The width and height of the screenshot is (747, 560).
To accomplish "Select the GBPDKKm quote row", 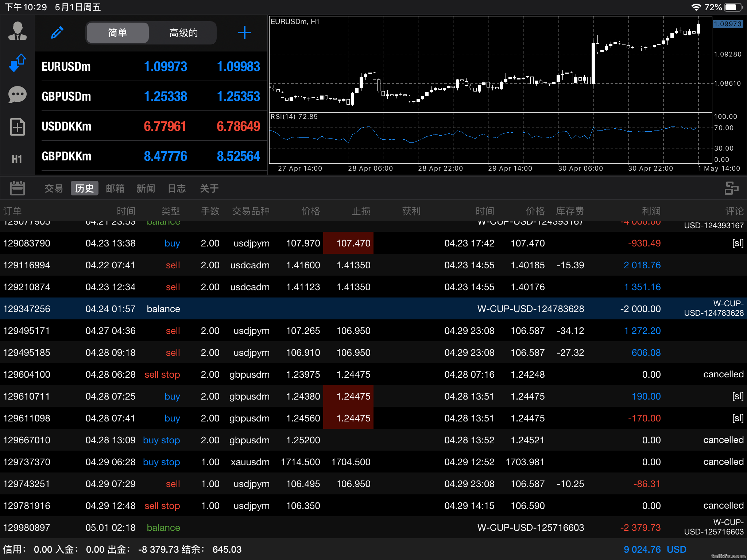I will (151, 156).
